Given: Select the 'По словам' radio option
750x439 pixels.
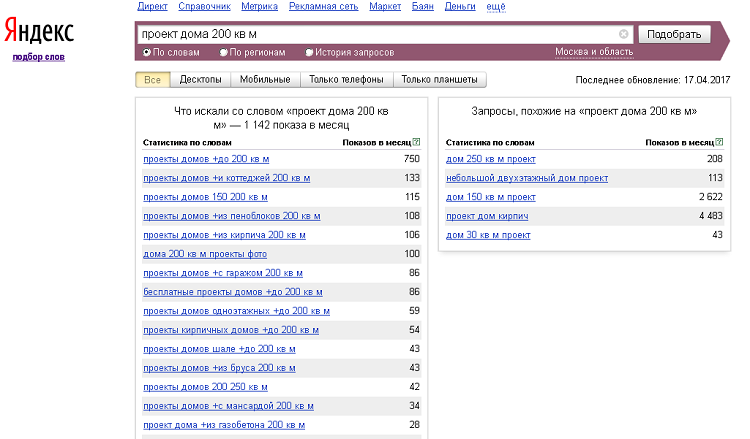Looking at the screenshot, I should 147,52.
